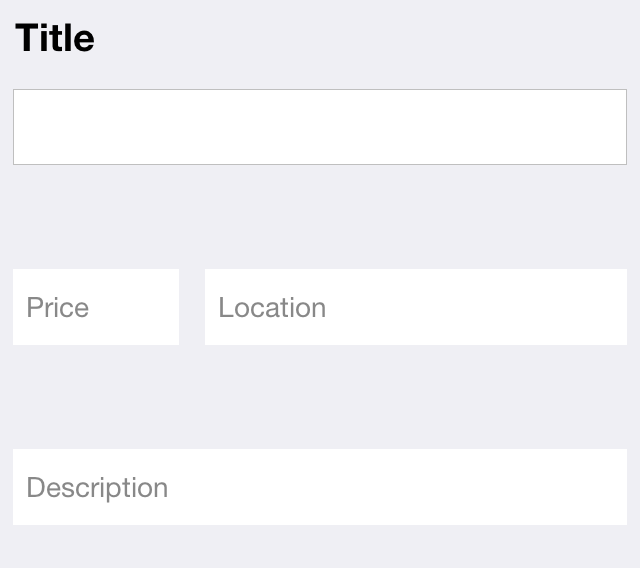640x568 pixels.
Task: Tap the Description entry area
Action: [319, 487]
